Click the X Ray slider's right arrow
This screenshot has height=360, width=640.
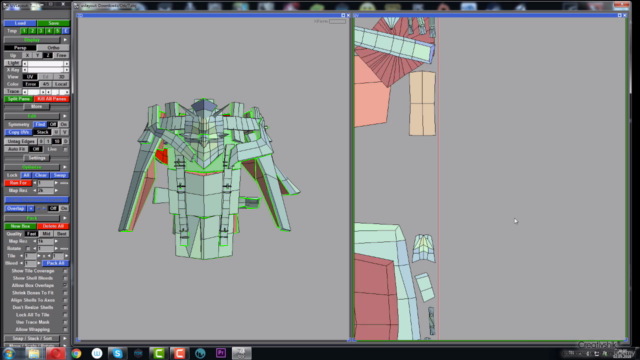67,70
